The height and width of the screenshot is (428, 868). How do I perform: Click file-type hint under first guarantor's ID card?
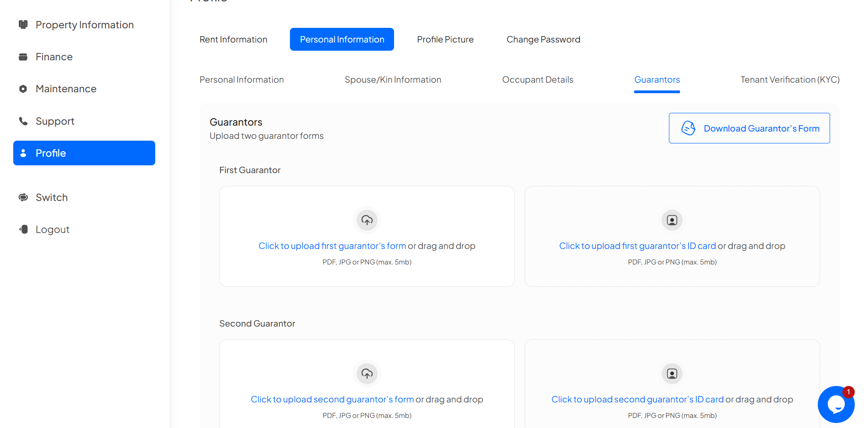point(672,262)
